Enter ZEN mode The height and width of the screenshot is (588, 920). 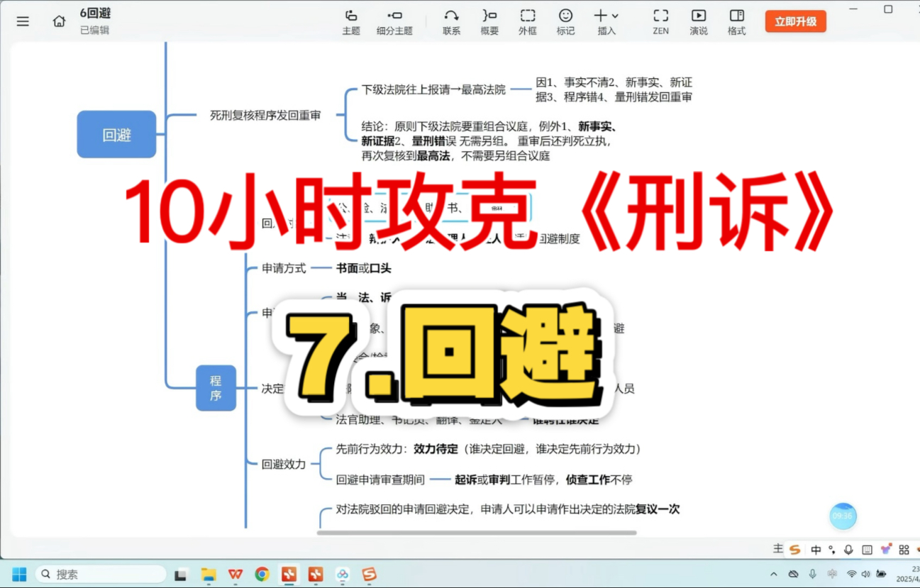click(660, 22)
